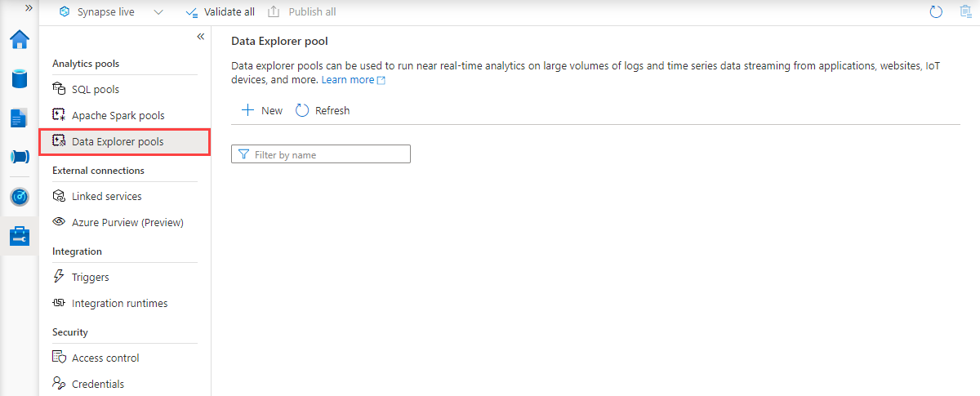
Task: Click the discard all trash icon
Action: (965, 12)
